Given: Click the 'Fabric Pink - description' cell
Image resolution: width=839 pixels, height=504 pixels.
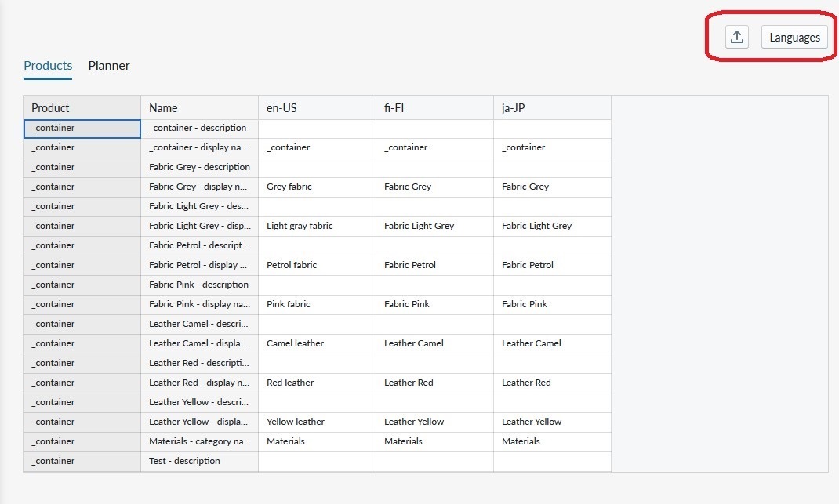Looking at the screenshot, I should point(200,285).
